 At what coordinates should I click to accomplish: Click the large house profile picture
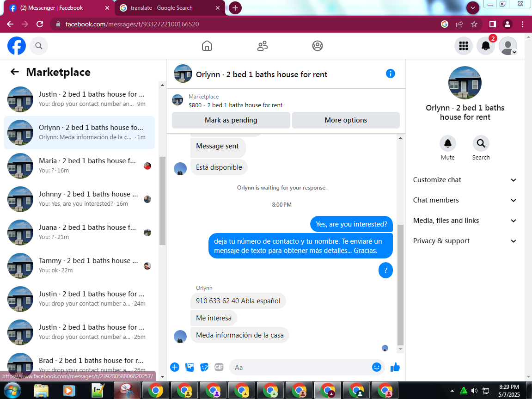465,83
